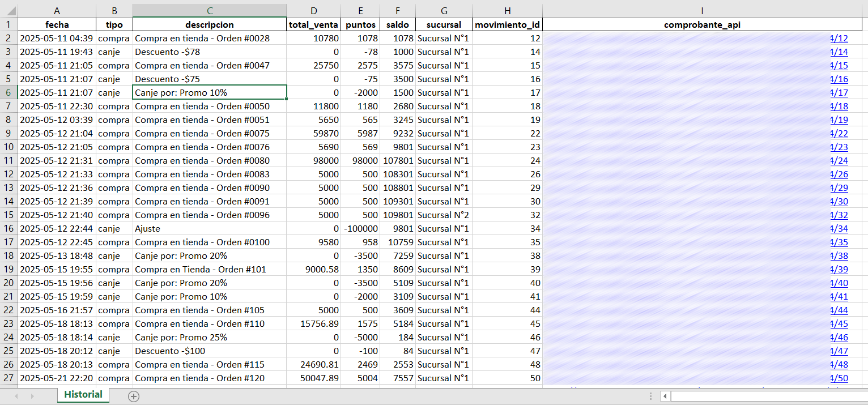Click fecha cell '2025-05-13 18:48'
Image resolution: width=868 pixels, height=405 pixels.
coord(57,256)
